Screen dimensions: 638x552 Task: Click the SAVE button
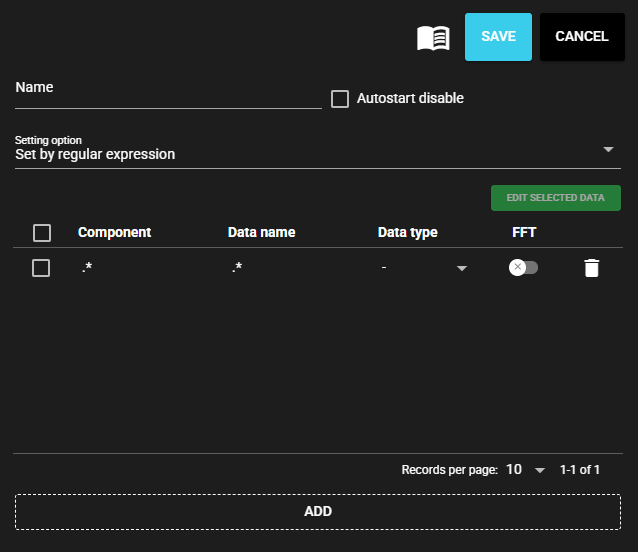pyautogui.click(x=498, y=37)
